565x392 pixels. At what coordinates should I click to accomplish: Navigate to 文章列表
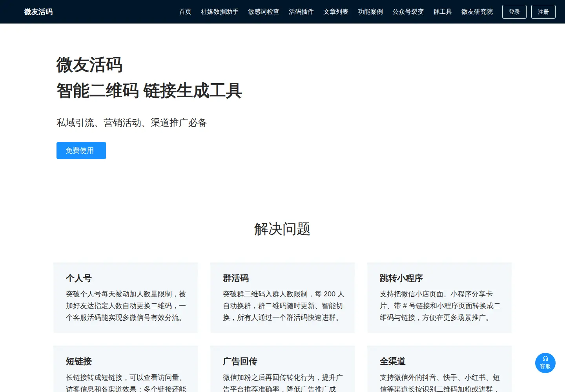point(336,12)
